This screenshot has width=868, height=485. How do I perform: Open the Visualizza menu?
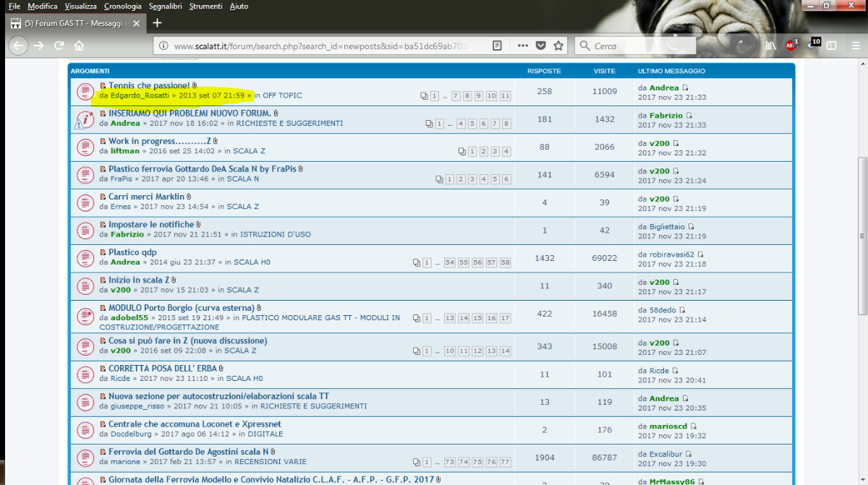[x=80, y=6]
